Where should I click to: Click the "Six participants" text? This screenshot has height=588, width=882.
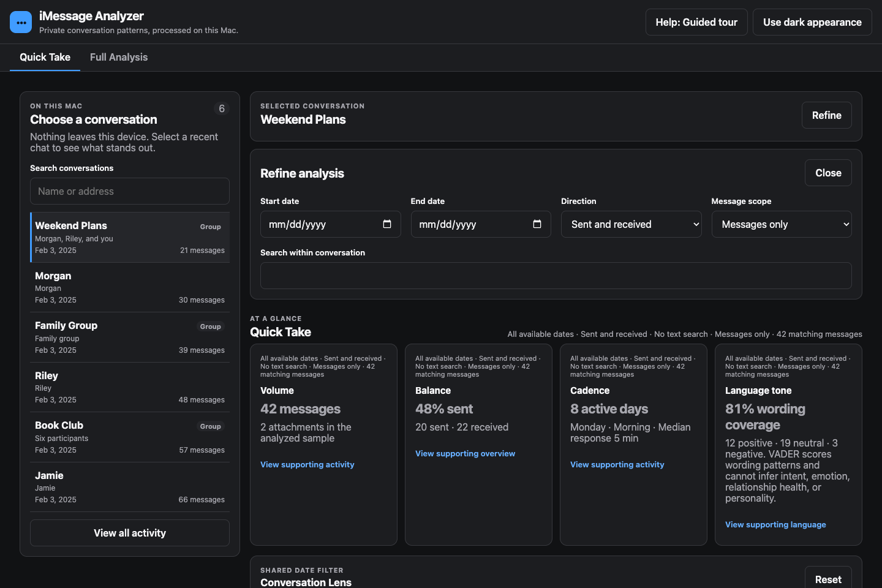[61, 439]
